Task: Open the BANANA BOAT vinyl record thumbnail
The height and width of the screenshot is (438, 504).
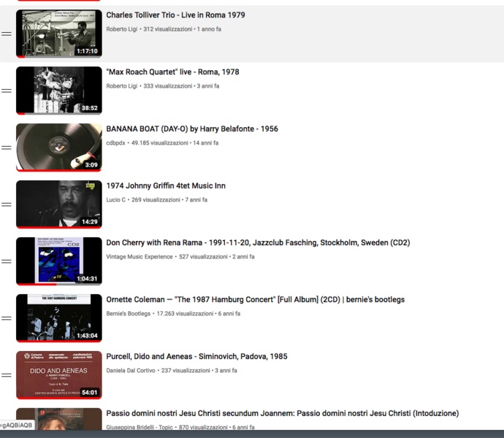Action: (x=58, y=147)
